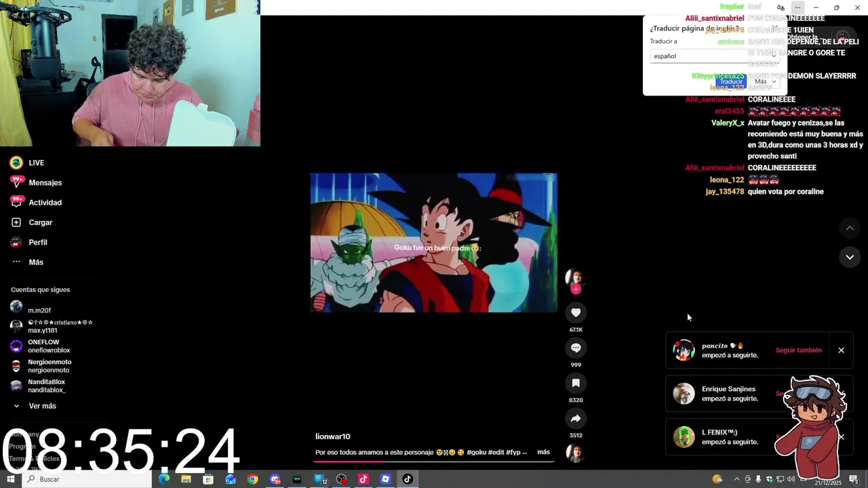Screen dimensions: 868x488
Task: Open the Windows Start menu
Action: (x=11, y=479)
